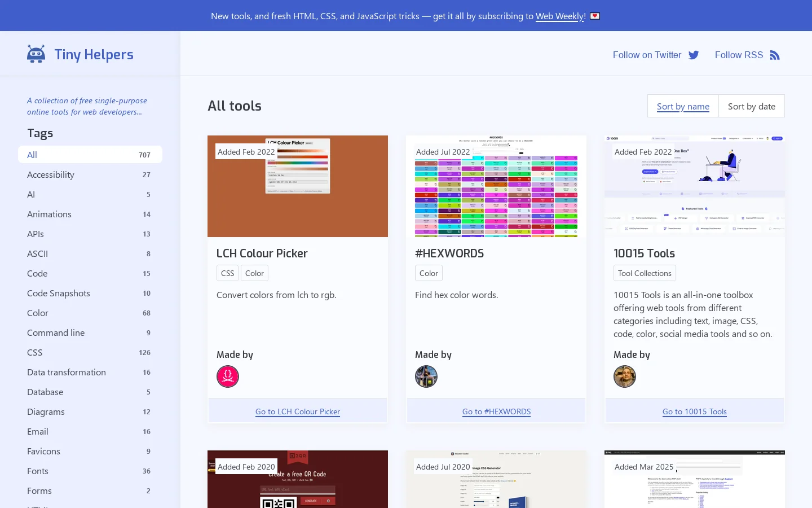Filter by the Color tag in sidebar
The height and width of the screenshot is (508, 812).
click(x=90, y=313)
